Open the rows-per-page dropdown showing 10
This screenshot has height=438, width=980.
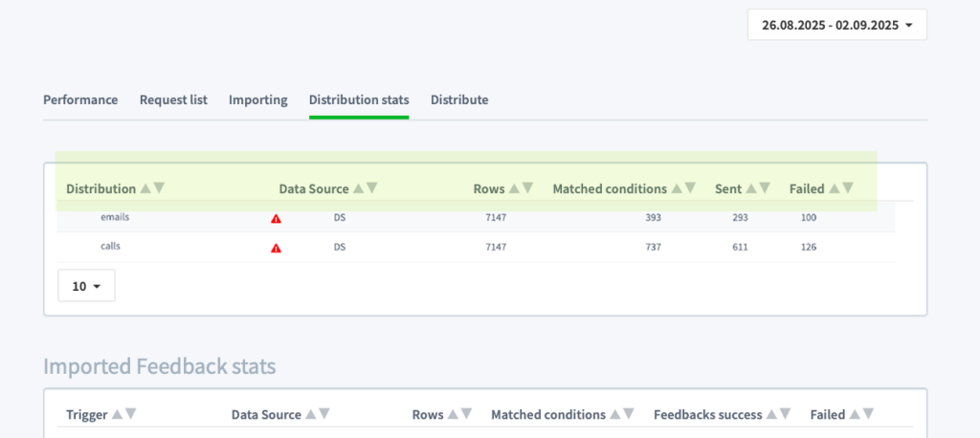tap(86, 286)
